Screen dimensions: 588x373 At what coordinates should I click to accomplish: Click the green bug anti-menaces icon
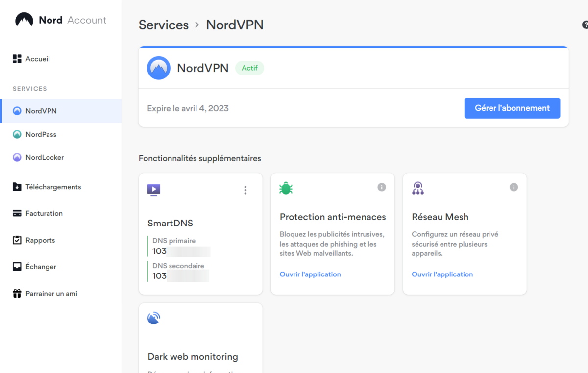pos(286,188)
